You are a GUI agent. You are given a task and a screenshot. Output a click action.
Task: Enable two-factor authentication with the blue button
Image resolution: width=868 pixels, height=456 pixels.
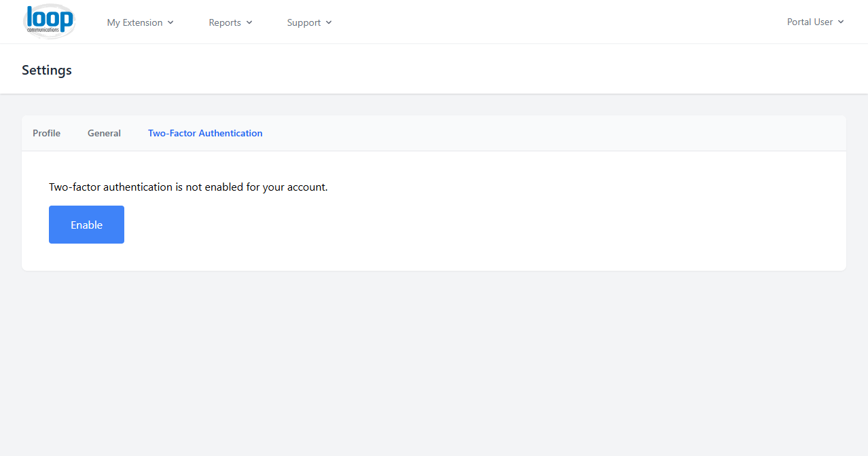click(86, 225)
